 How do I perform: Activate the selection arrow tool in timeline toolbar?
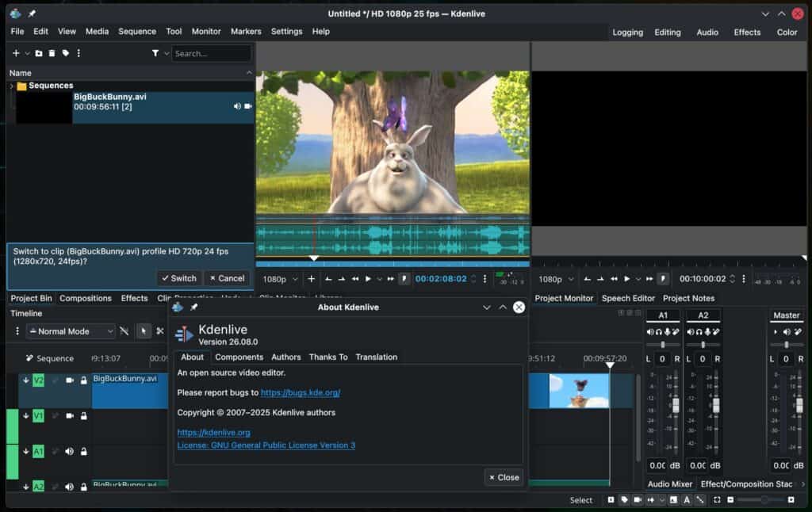(x=144, y=331)
